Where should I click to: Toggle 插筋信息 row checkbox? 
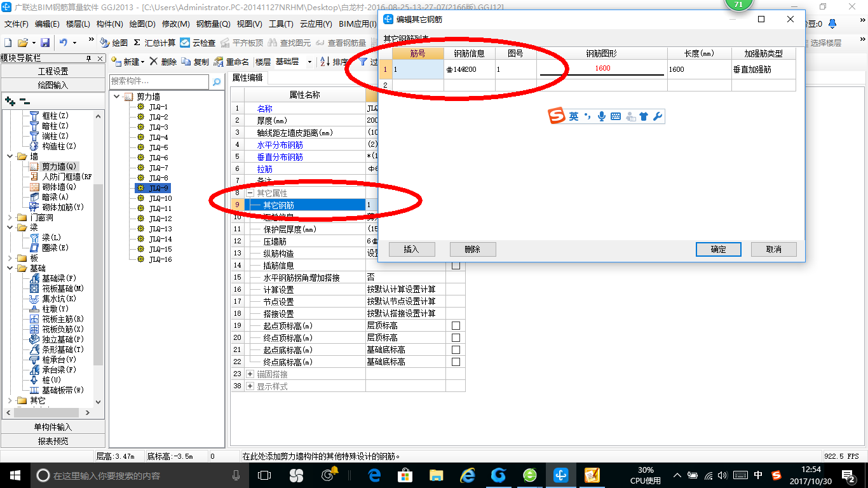coord(456,266)
